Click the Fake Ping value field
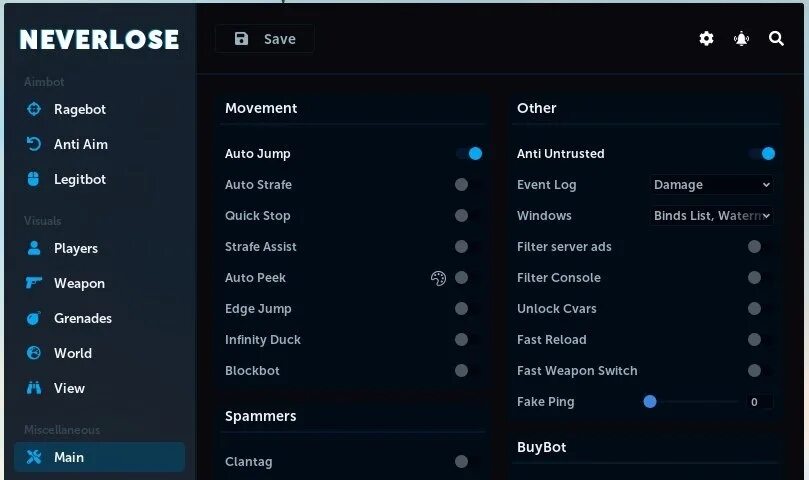Screen dimensions: 809x480 click(x=759, y=402)
